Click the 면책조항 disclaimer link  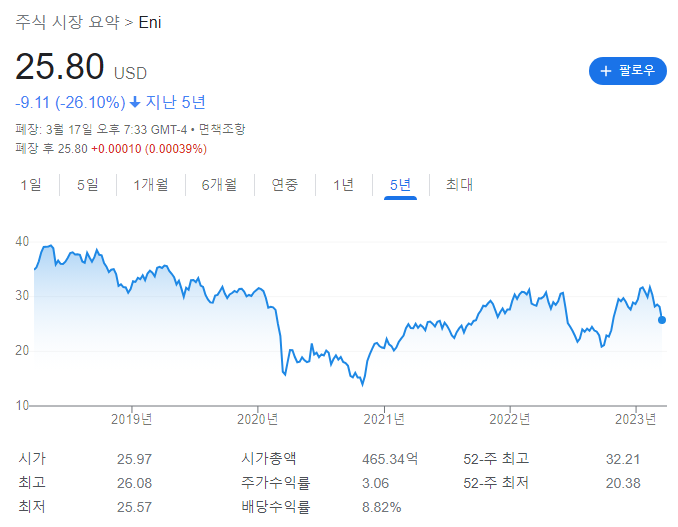click(222, 129)
